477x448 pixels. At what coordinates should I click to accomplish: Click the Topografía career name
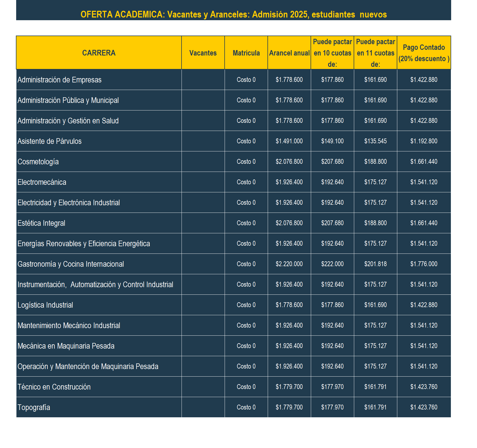[x=34, y=407]
